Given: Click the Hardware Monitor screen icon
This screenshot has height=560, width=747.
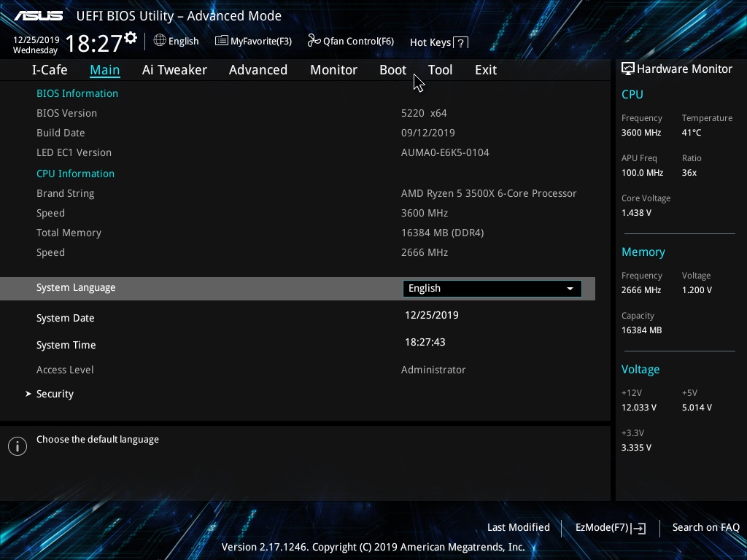Looking at the screenshot, I should (x=628, y=69).
